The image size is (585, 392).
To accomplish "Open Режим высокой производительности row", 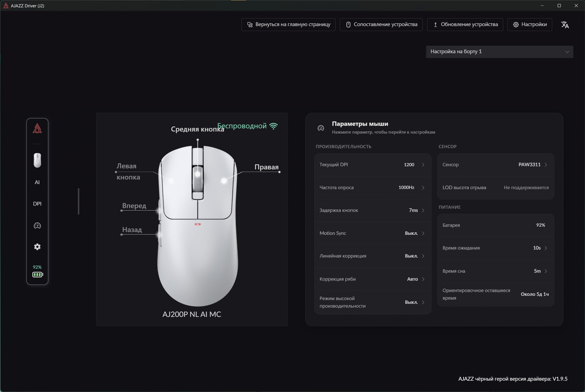I will pyautogui.click(x=373, y=302).
